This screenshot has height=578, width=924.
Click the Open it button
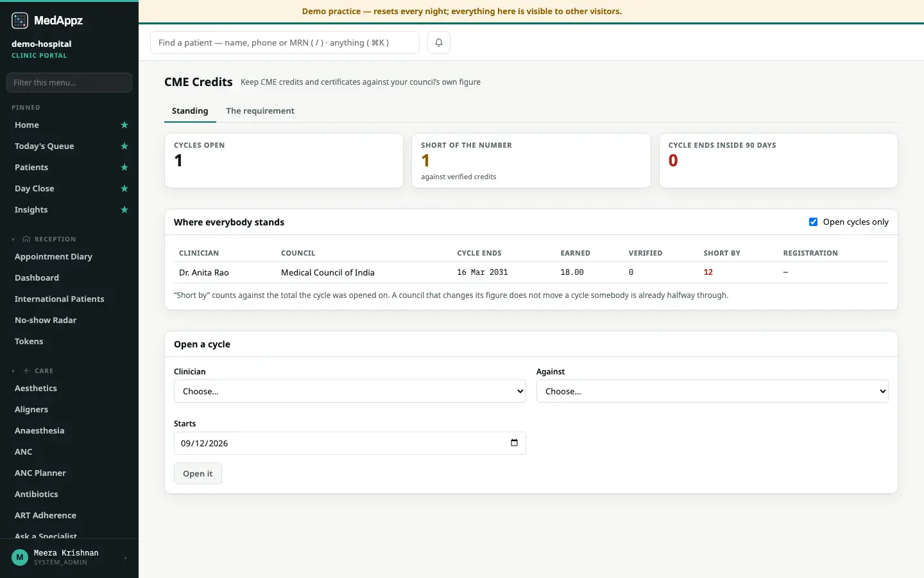[198, 473]
